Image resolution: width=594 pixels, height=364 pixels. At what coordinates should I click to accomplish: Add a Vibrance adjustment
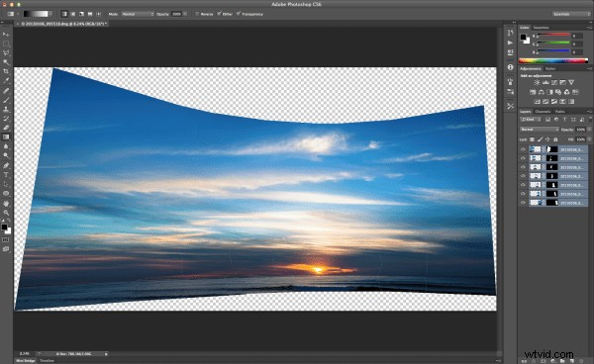coord(571,82)
